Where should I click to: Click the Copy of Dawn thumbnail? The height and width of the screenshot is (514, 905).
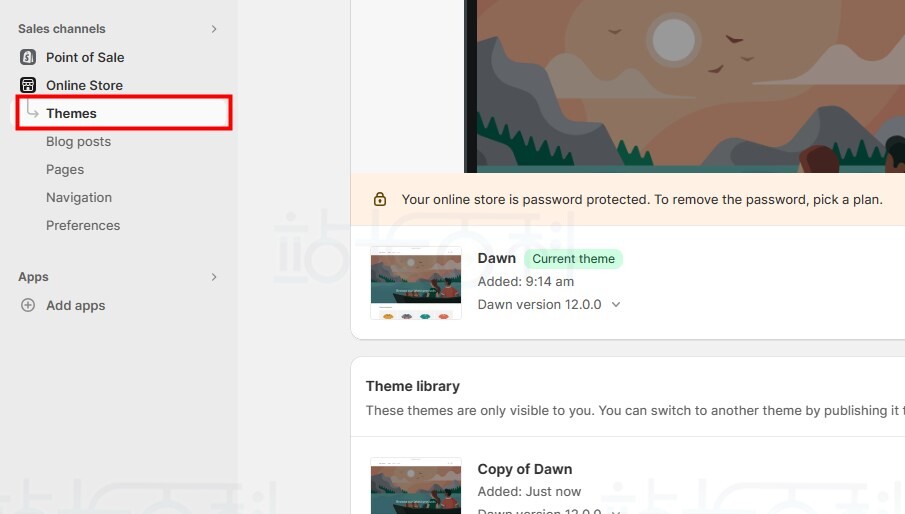416,486
